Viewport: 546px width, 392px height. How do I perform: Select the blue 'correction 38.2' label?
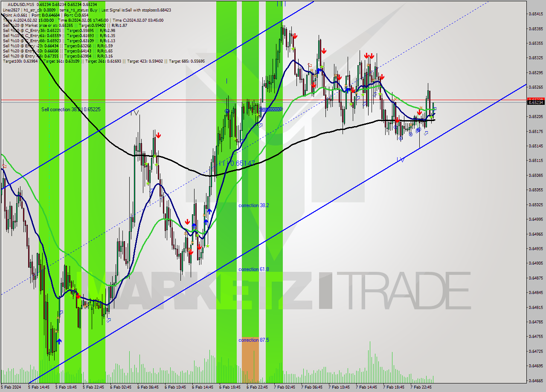click(254, 205)
